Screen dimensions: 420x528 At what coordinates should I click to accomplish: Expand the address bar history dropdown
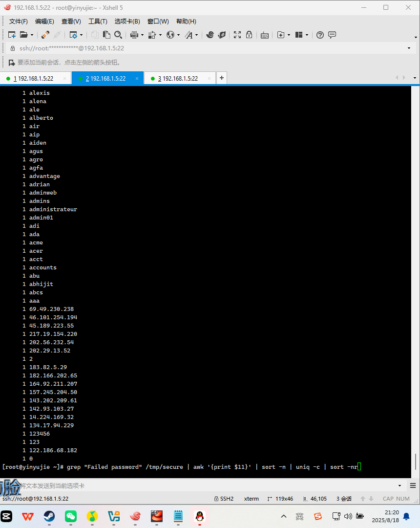point(409,48)
